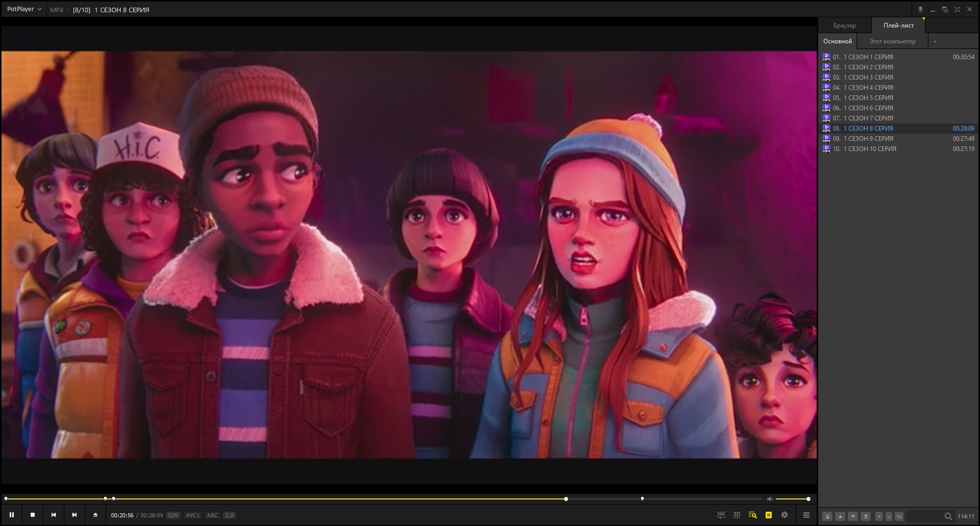Viewport: 980px width, 526px height.
Task: Click the S/W decoder indicator
Action: tap(173, 515)
